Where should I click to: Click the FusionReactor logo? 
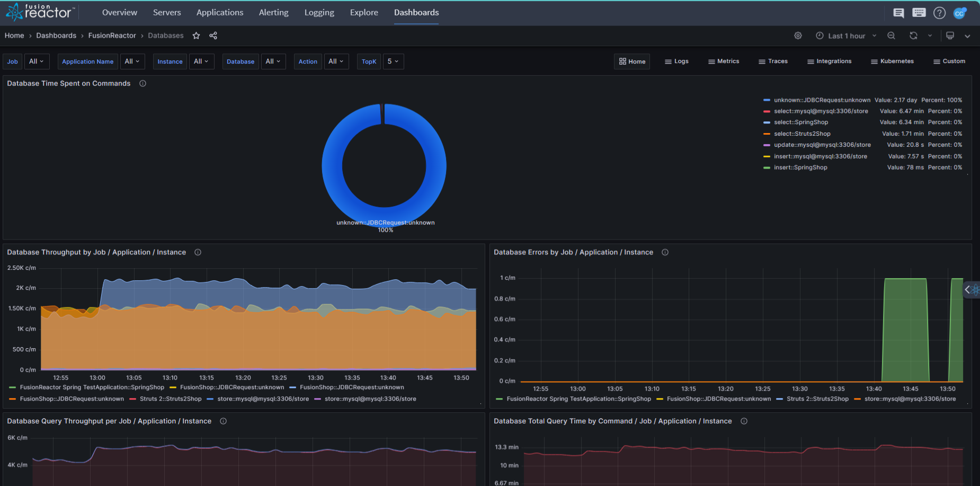coord(40,12)
